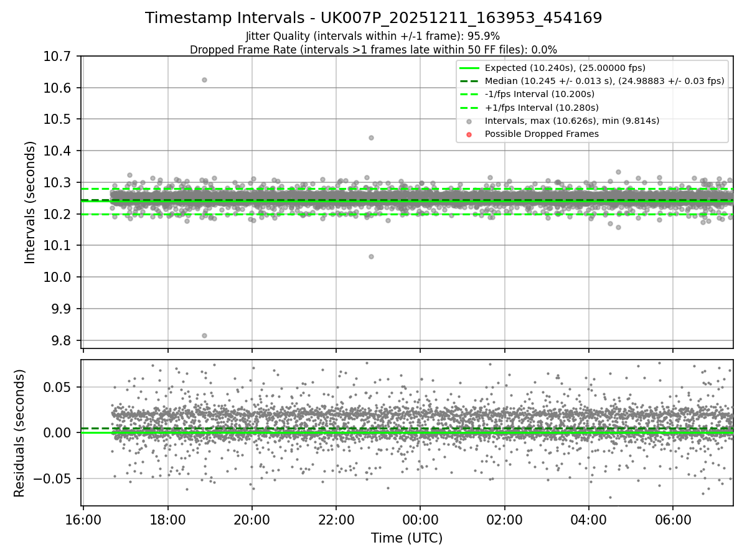Click legend entry 'Median (10.245 +/- 0.013 s)'
Image resolution: width=747 pixels, height=560 pixels.
[x=604, y=81]
